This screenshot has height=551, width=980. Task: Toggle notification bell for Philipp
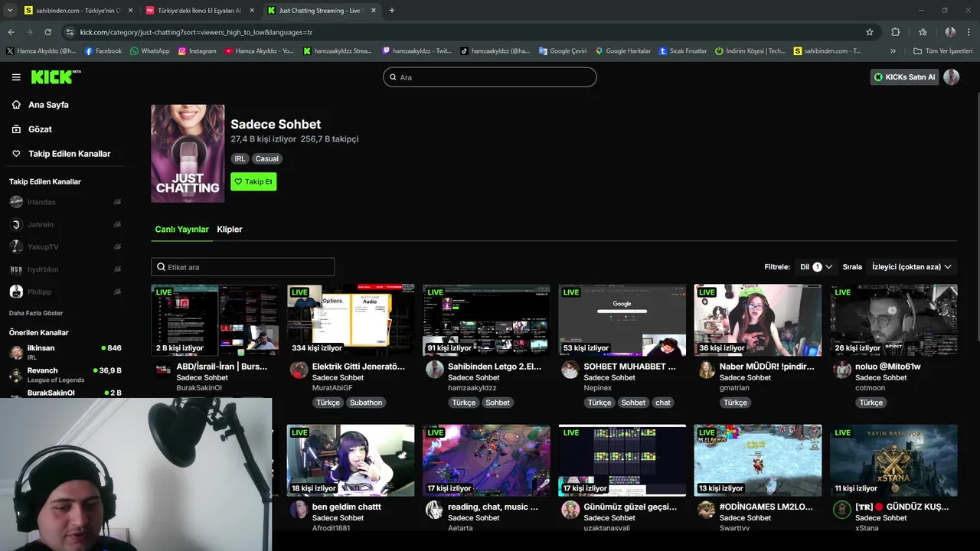(117, 292)
